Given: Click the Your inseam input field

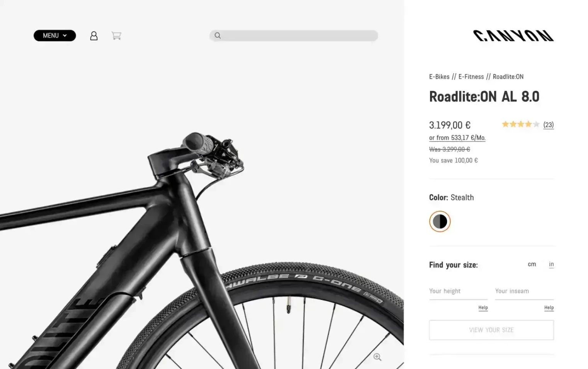Looking at the screenshot, I should click(x=524, y=291).
